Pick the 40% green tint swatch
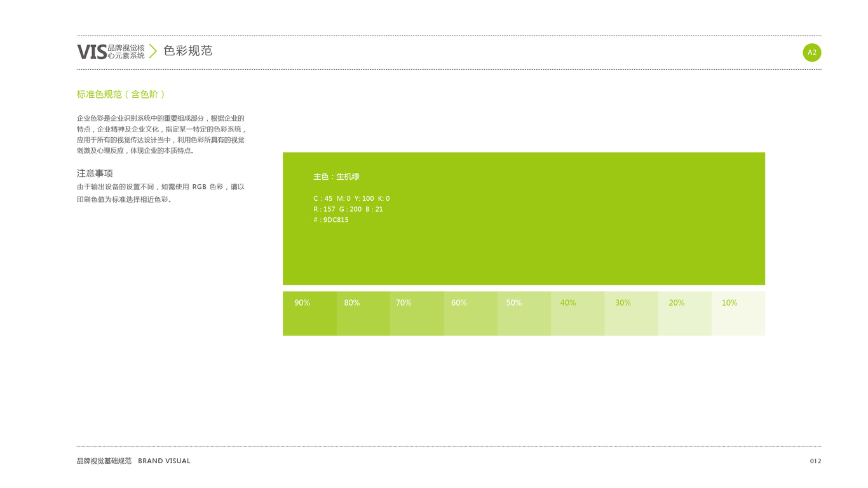 pyautogui.click(x=578, y=313)
